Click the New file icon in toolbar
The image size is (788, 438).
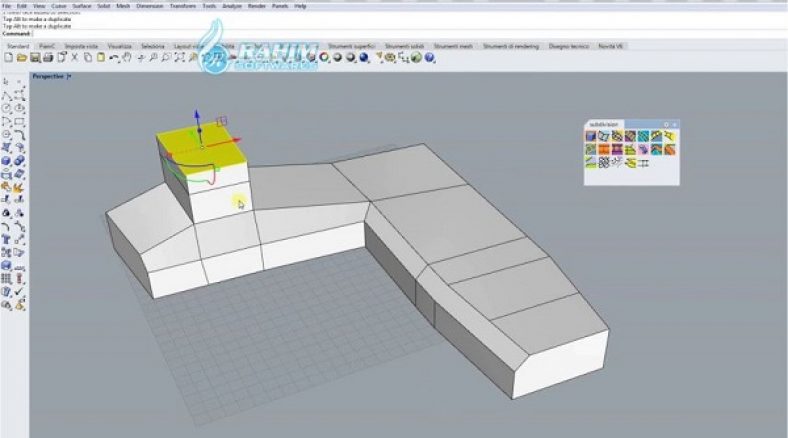(9, 58)
